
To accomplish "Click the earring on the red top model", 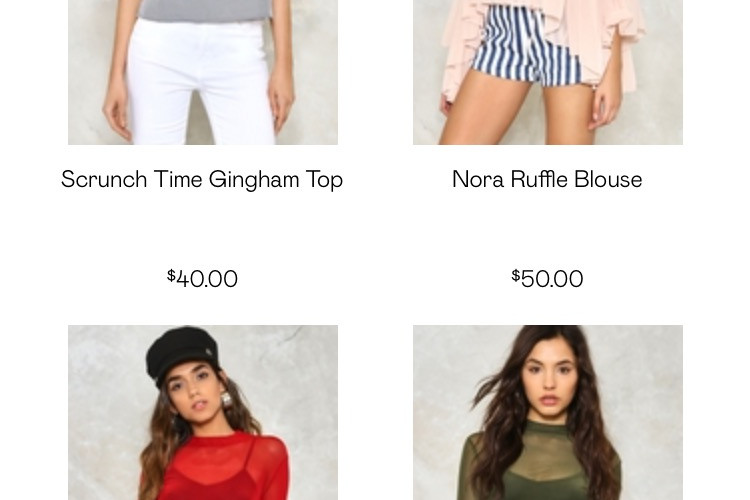I will coord(226,399).
